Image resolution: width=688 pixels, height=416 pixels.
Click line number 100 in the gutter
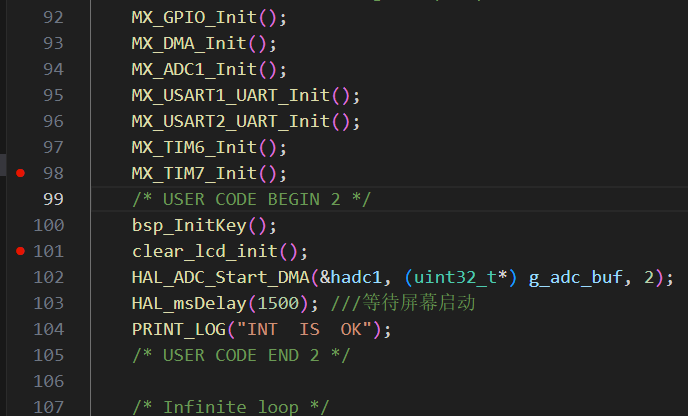coord(49,225)
